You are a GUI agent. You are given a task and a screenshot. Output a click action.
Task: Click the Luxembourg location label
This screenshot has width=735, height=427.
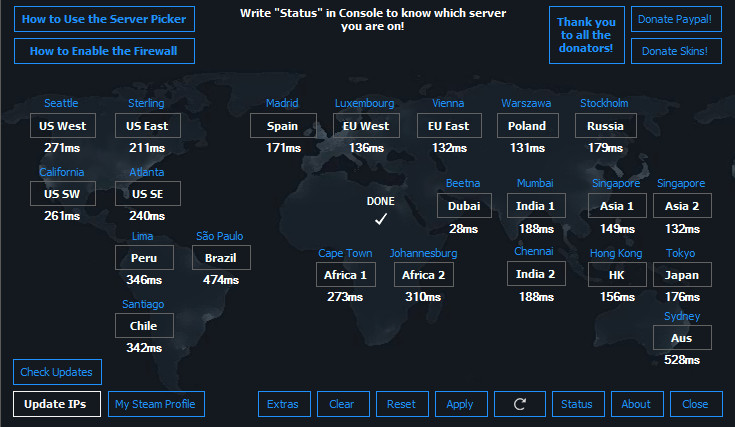tap(365, 103)
